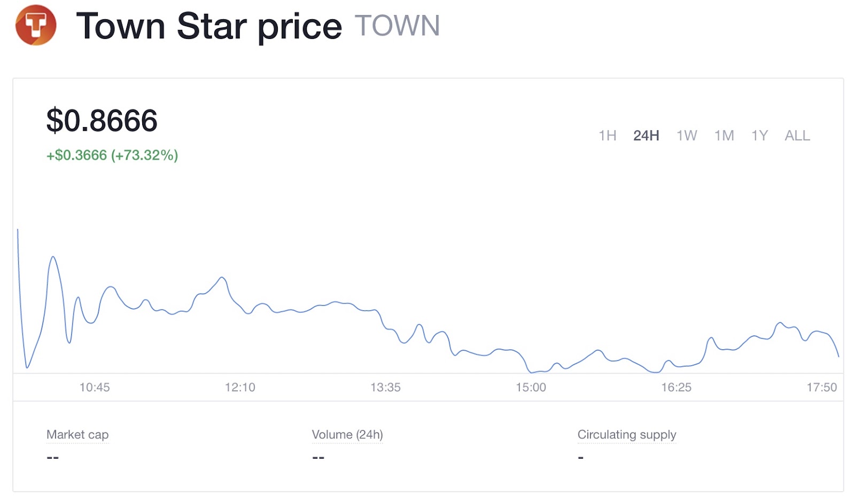Viewport: 855px width, 504px height.
Task: Show the 1M price history
Action: pos(724,136)
